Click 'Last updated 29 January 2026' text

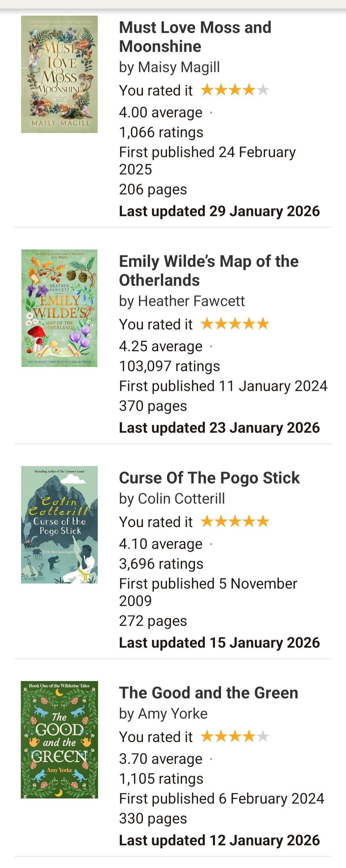click(x=219, y=211)
